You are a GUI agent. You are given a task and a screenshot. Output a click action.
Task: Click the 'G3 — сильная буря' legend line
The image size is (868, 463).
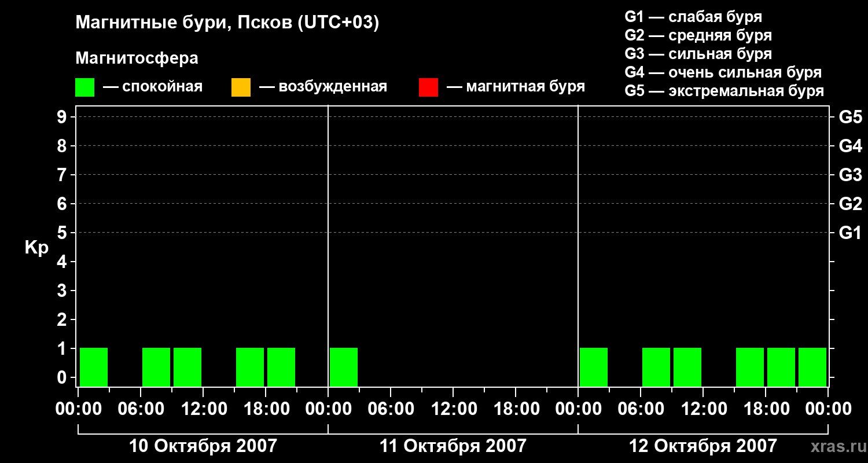point(698,54)
